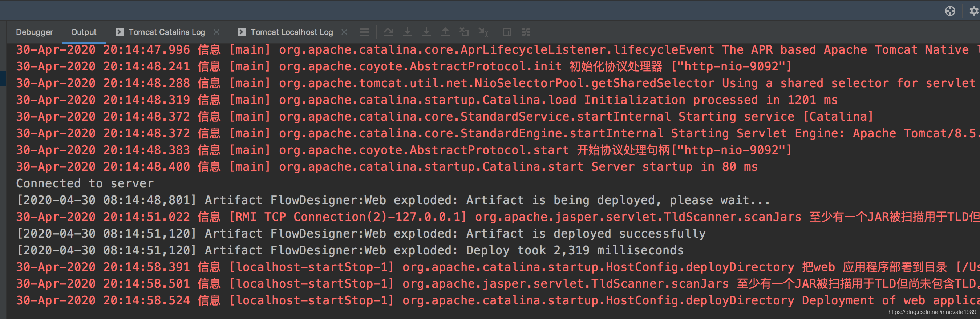Click the 'Artifact is deployed successfully' line
Screen dimensions: 980x319
click(x=361, y=233)
